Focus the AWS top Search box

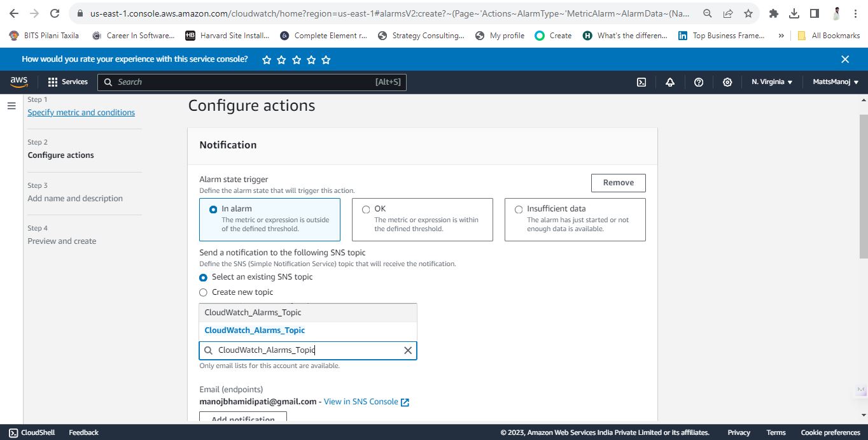point(252,82)
